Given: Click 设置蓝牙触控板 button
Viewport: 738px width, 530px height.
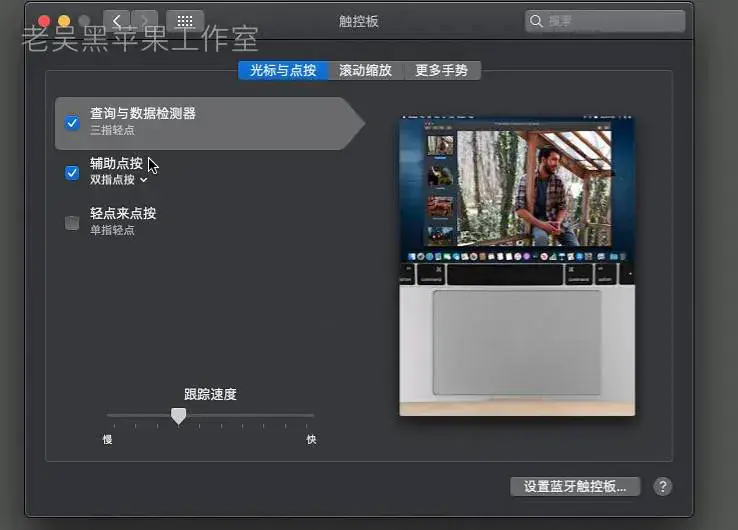Looking at the screenshot, I should coord(575,486).
